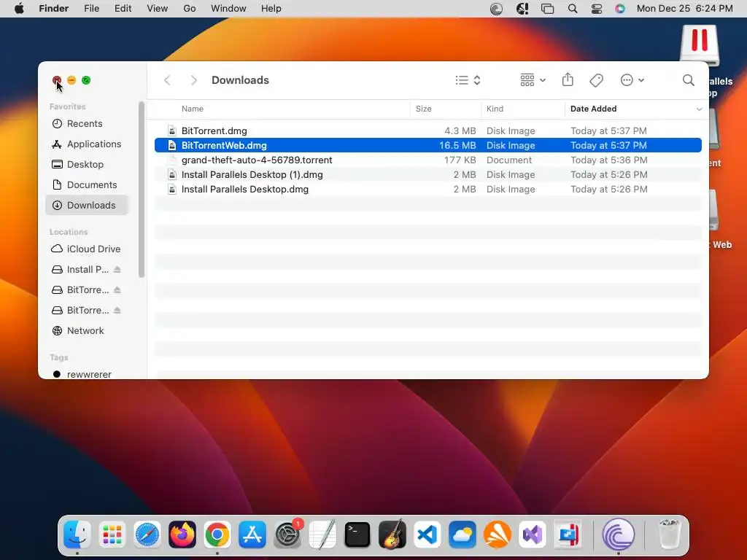Open the Weather app in Dock
The width and height of the screenshot is (747, 560).
point(462,534)
